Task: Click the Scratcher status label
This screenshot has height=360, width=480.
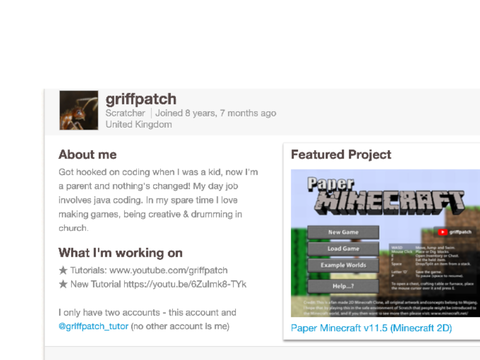Action: 125,113
